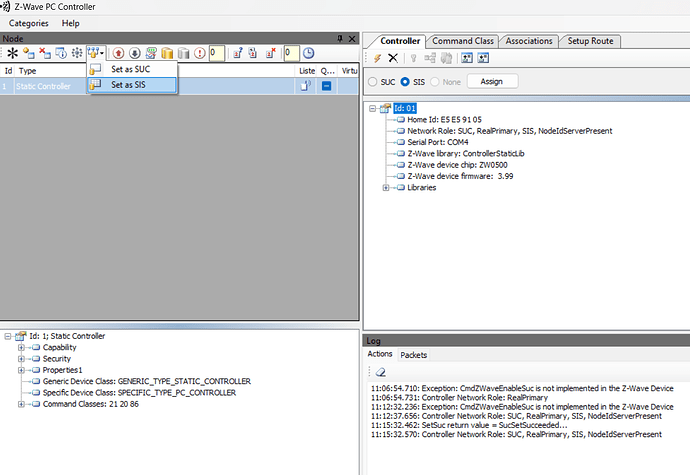Viewport: 690px width, 475px height.
Task: Click the red up-arrow circle icon
Action: (x=118, y=53)
